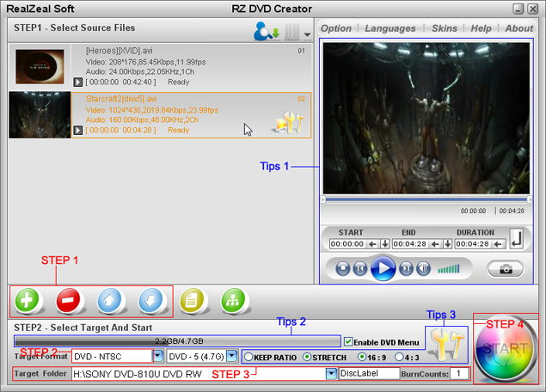This screenshot has height=392, width=546.
Task: Click the find source files icon
Action: 267,31
